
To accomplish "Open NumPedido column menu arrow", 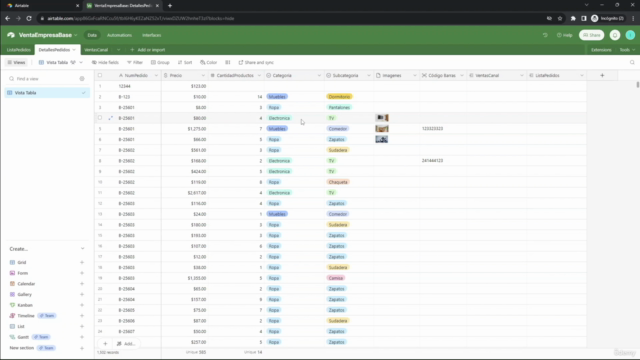I will pos(156,76).
